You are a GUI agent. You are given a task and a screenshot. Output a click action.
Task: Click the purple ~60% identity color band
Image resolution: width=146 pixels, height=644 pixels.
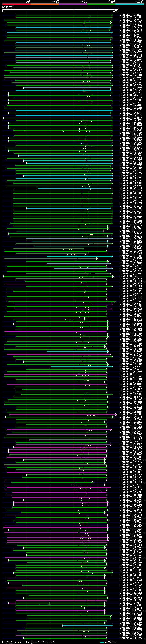tap(73, 4)
